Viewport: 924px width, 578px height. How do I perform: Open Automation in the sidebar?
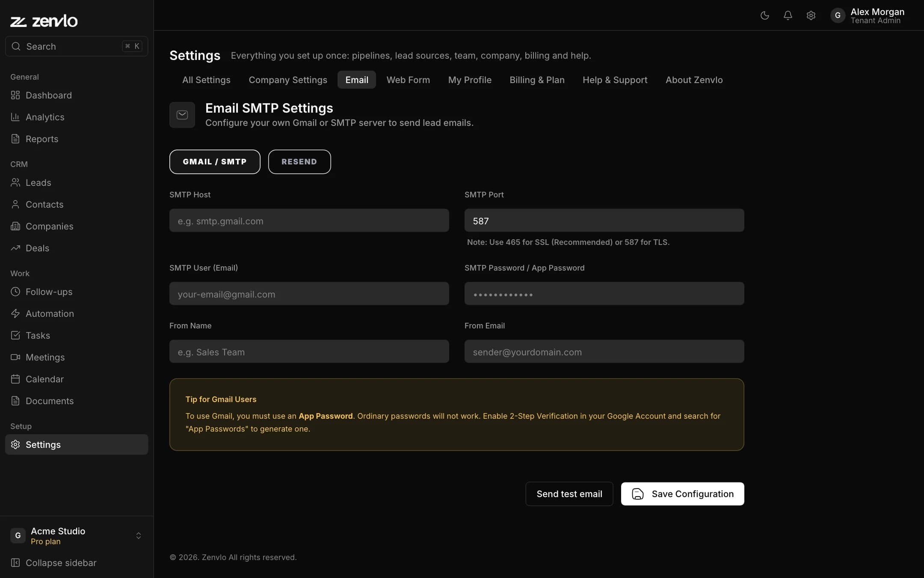tap(77, 313)
